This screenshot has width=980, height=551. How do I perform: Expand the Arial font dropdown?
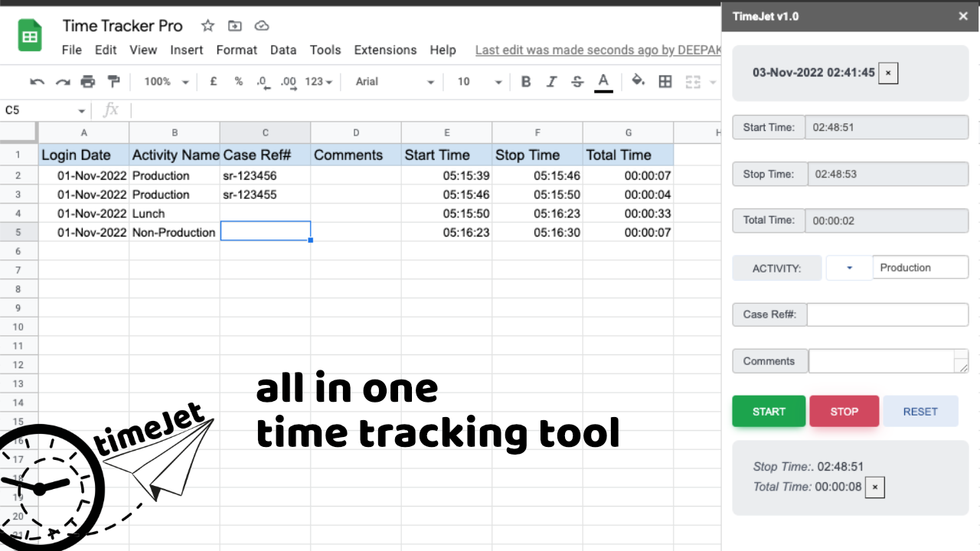[394, 82]
